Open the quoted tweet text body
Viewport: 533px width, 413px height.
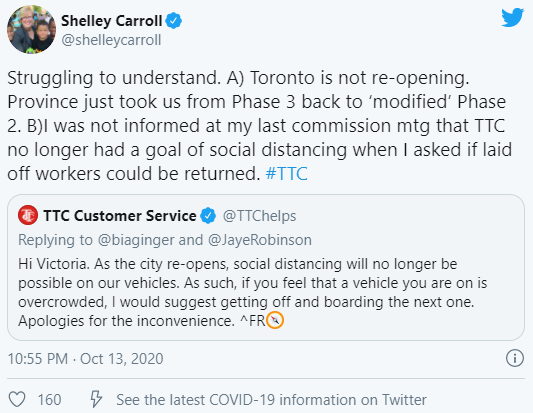click(x=253, y=292)
